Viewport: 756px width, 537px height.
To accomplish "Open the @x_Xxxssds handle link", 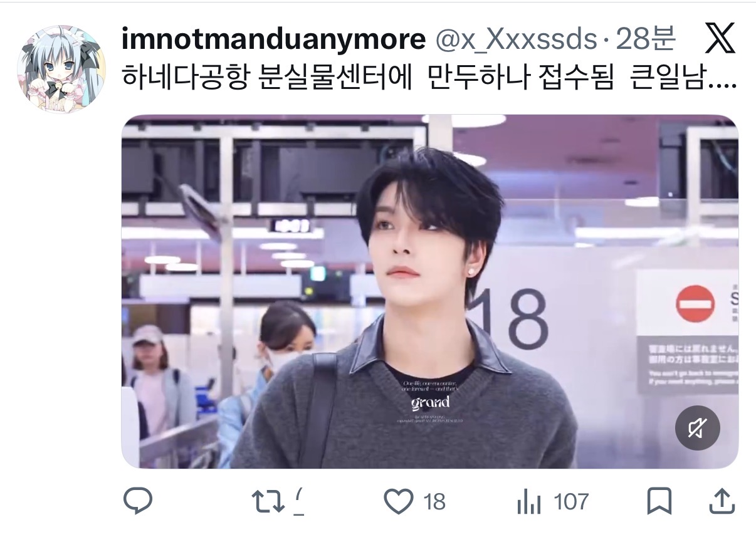I will pos(516,40).
